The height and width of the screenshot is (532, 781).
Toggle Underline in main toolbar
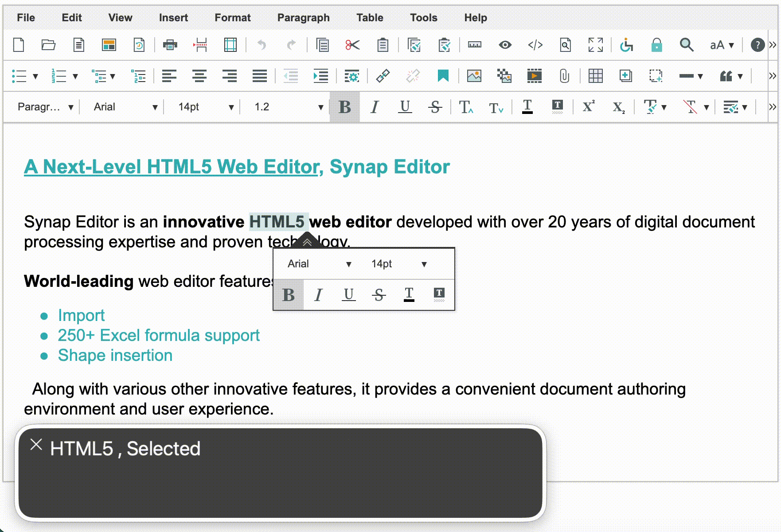tap(405, 107)
